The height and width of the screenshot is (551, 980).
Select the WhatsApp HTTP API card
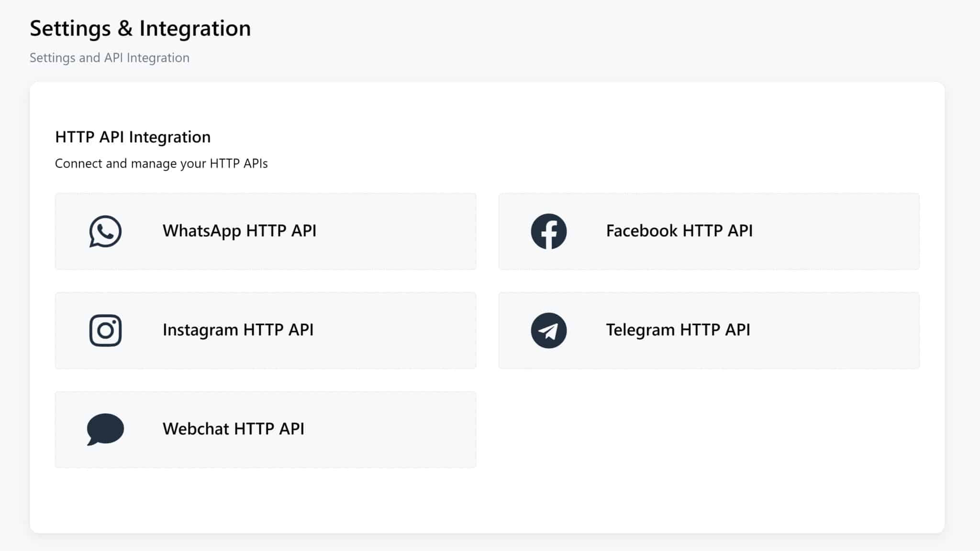coord(266,231)
